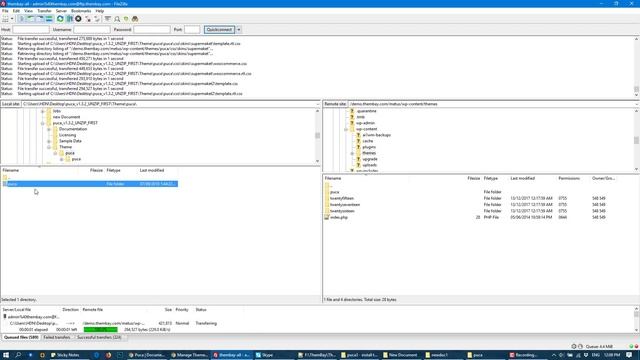
Task: Sort local list by Filesize column
Action: click(x=96, y=170)
